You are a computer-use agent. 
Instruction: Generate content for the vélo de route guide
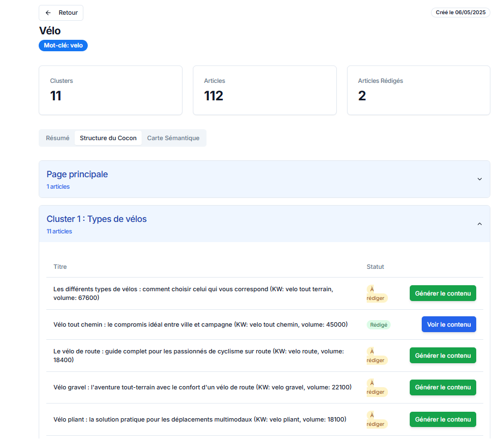pyautogui.click(x=442, y=356)
